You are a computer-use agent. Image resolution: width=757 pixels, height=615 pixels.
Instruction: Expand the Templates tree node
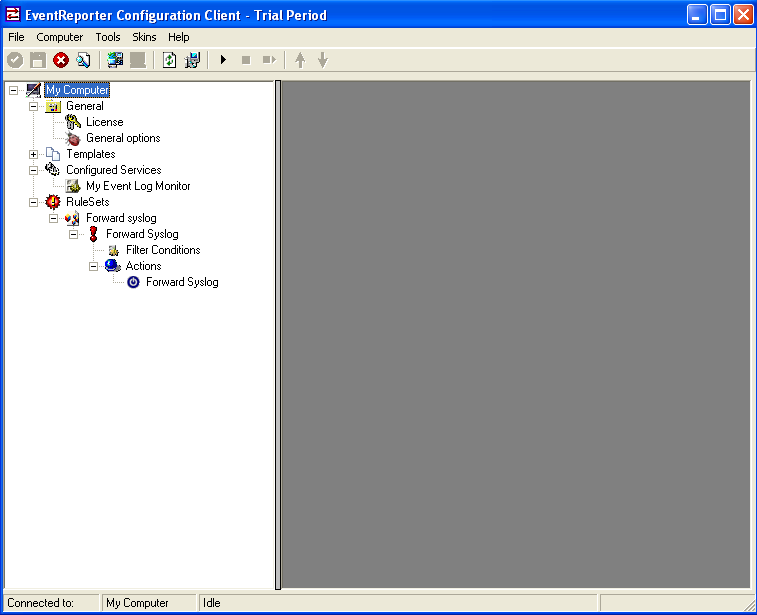pyautogui.click(x=33, y=154)
